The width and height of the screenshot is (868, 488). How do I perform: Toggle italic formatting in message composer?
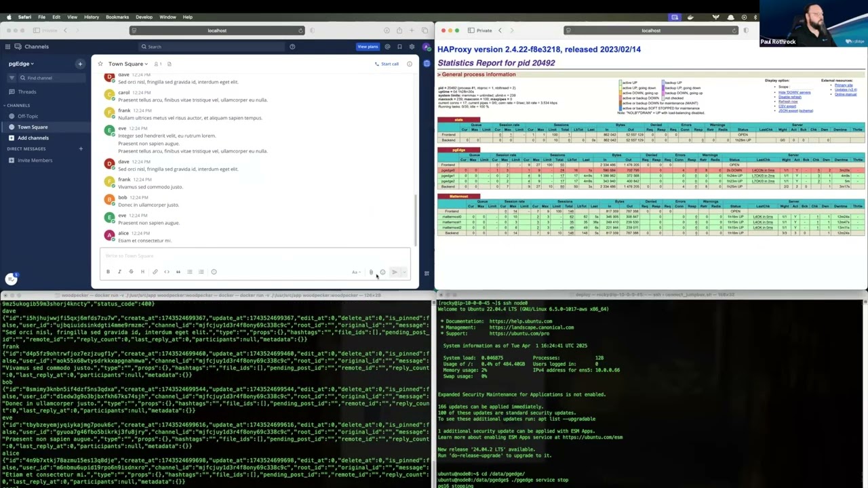pyautogui.click(x=119, y=272)
